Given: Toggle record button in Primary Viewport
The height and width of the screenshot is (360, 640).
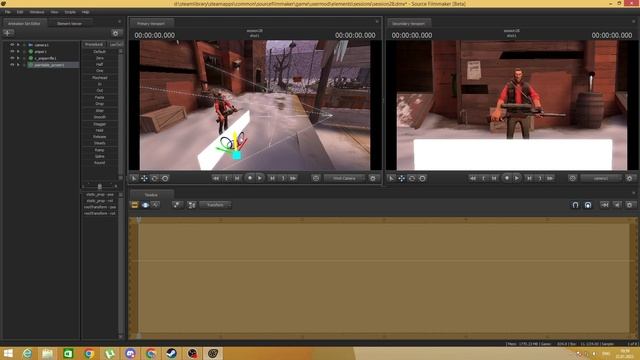Looking at the screenshot, I should point(250,178).
